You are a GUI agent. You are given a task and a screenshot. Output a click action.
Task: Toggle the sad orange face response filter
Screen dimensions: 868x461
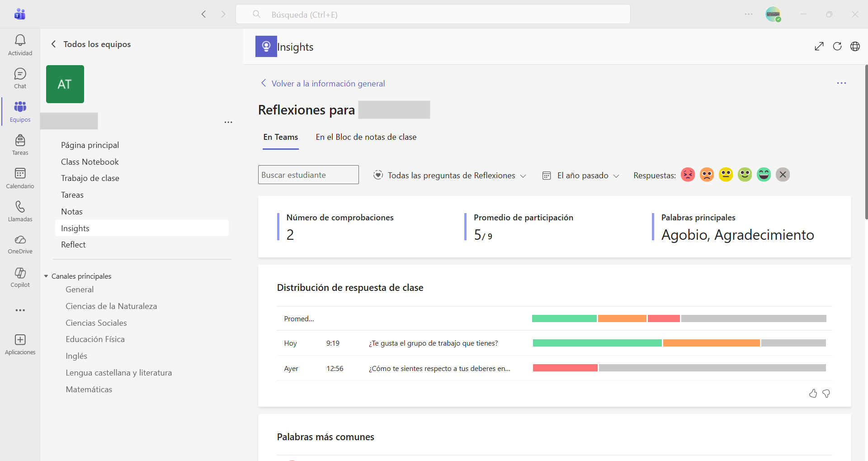coord(707,175)
